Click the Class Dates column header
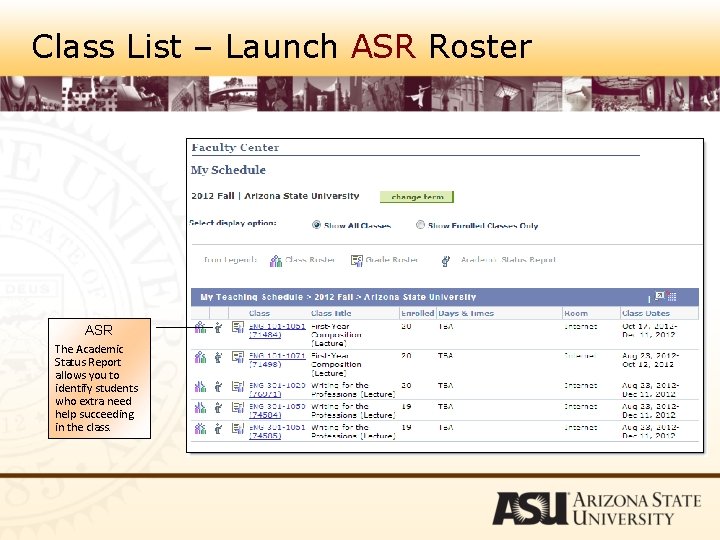The width and height of the screenshot is (720, 540). pos(646,313)
